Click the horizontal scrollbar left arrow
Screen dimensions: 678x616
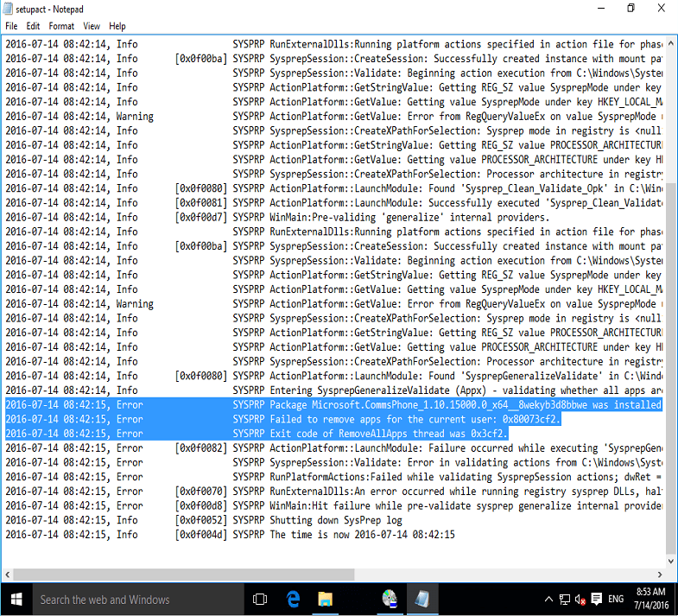click(8, 575)
